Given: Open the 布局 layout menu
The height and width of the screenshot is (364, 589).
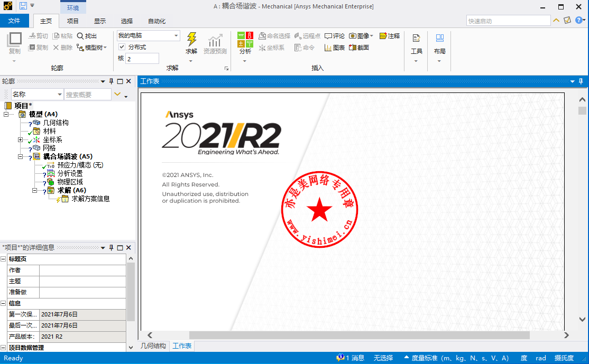Looking at the screenshot, I should pos(439,47).
